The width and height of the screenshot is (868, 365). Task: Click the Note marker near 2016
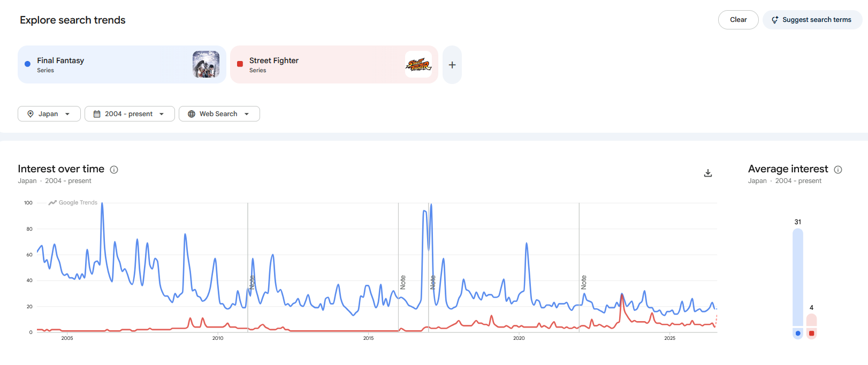coord(403,282)
